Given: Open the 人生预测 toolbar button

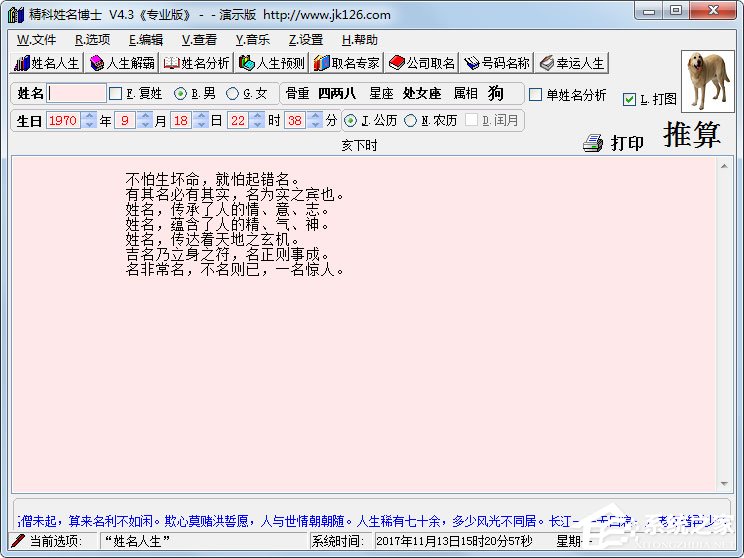Looking at the screenshot, I should (271, 63).
